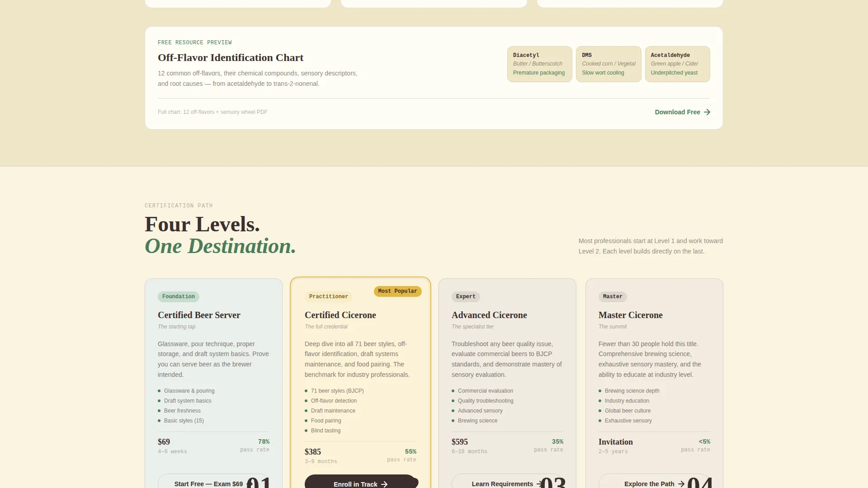Image resolution: width=868 pixels, height=488 pixels.
Task: Select the Master level badge
Action: point(613,296)
